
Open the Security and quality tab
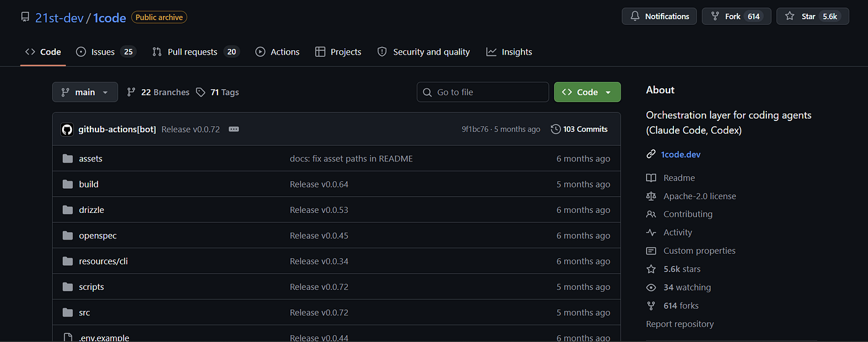423,52
